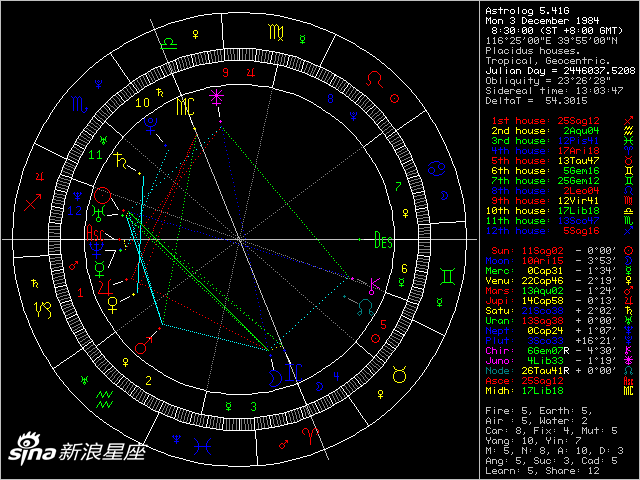Select the Astrolog 5.41G title text
The width and height of the screenshot is (640, 480).
(x=522, y=7)
